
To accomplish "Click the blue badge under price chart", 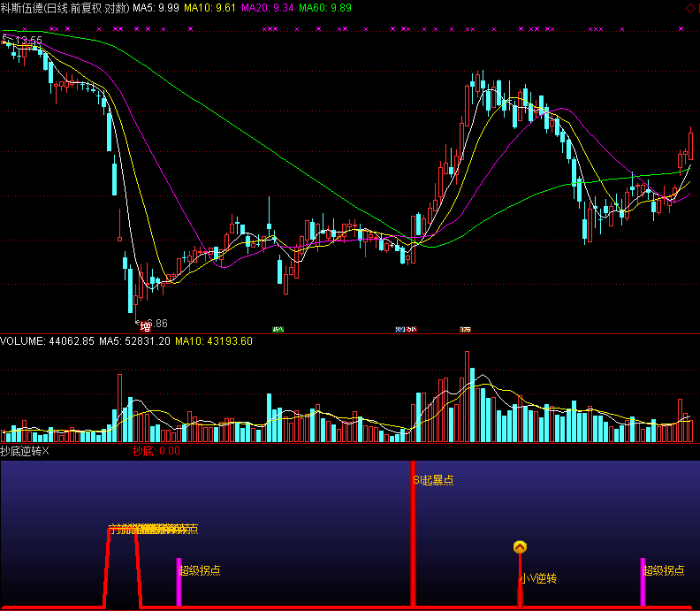I will point(400,330).
